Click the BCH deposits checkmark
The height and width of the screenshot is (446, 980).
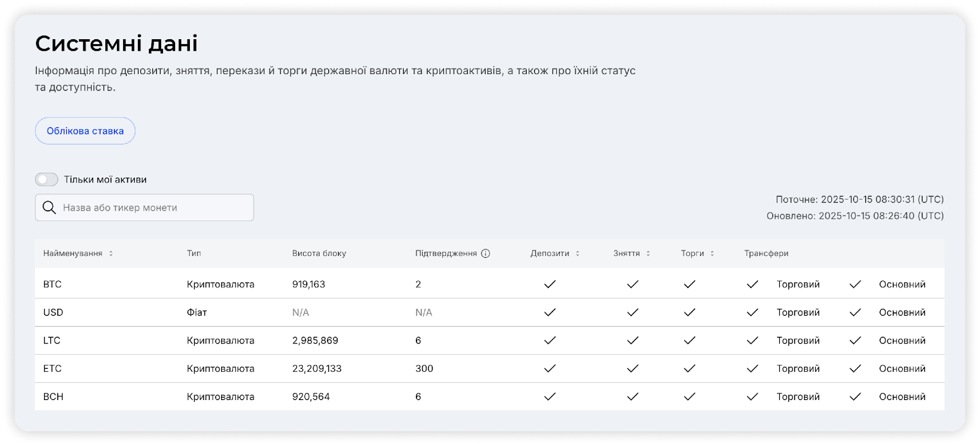point(550,397)
